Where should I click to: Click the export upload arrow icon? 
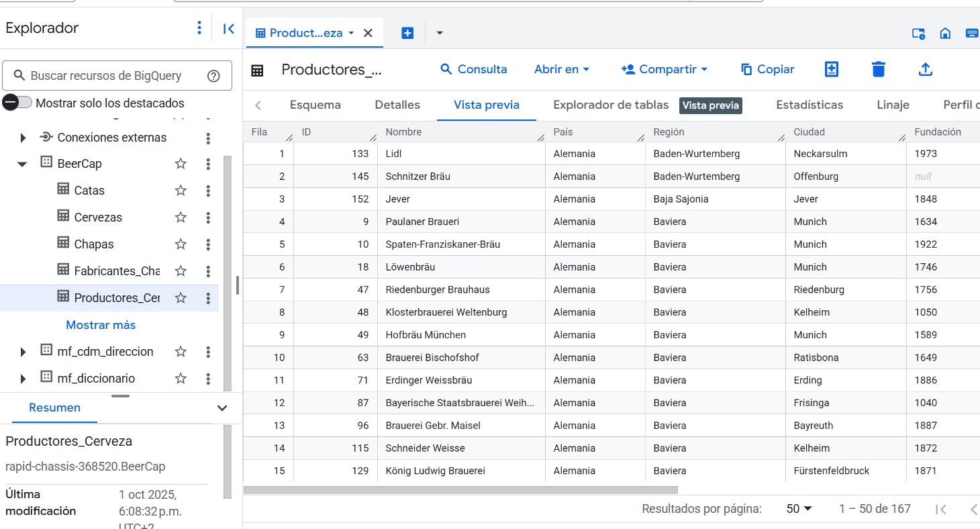tap(926, 69)
